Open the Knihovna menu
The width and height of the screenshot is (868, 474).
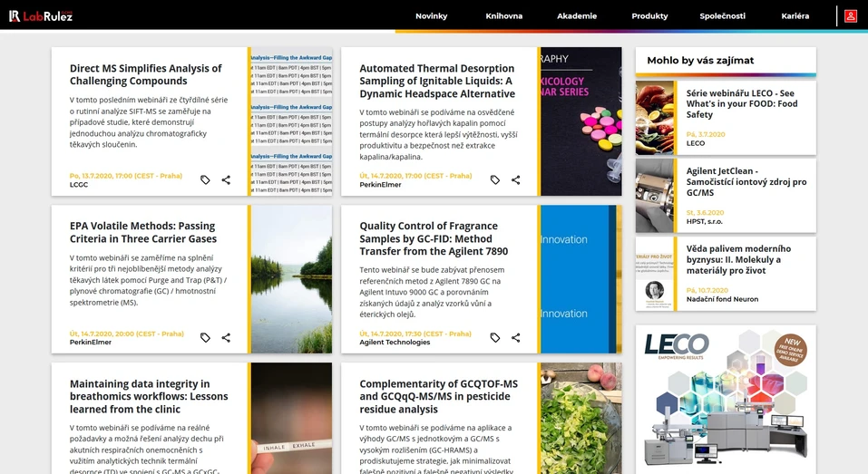point(503,16)
